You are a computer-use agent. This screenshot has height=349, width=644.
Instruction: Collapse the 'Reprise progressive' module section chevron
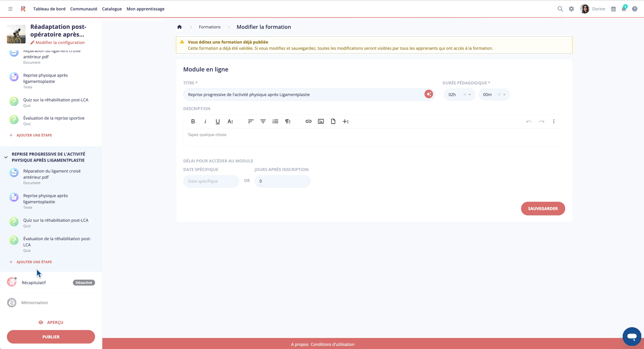(x=5, y=157)
